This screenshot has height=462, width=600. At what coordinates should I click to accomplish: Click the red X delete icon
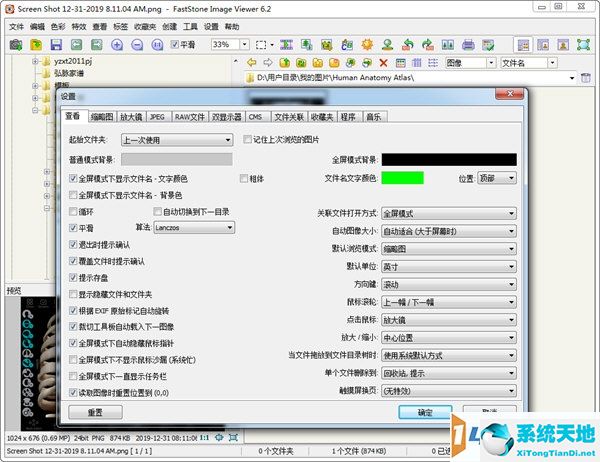pos(383,63)
